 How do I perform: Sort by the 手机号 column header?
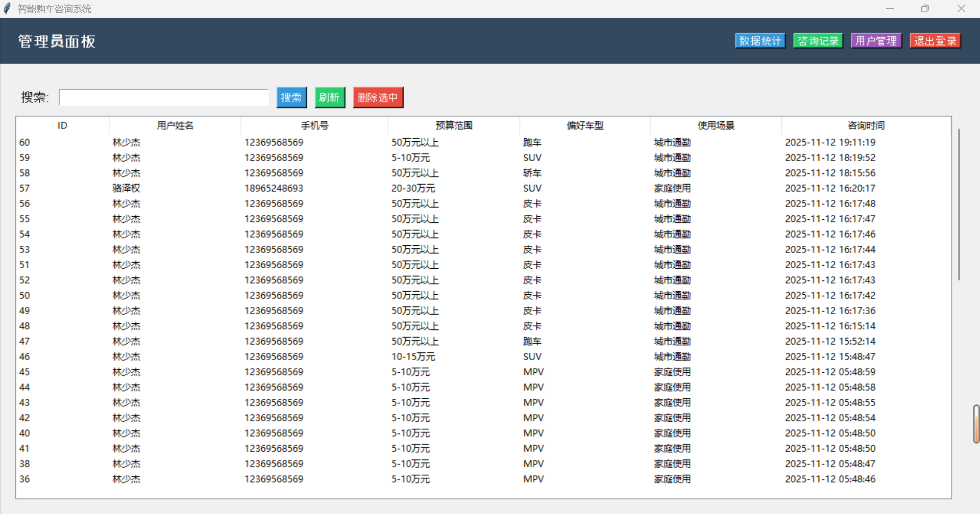(x=314, y=125)
